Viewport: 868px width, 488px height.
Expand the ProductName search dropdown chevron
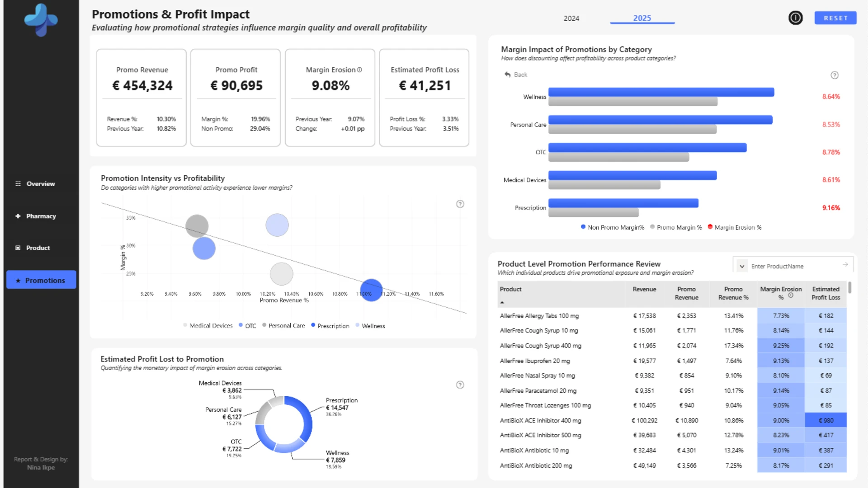tap(742, 267)
